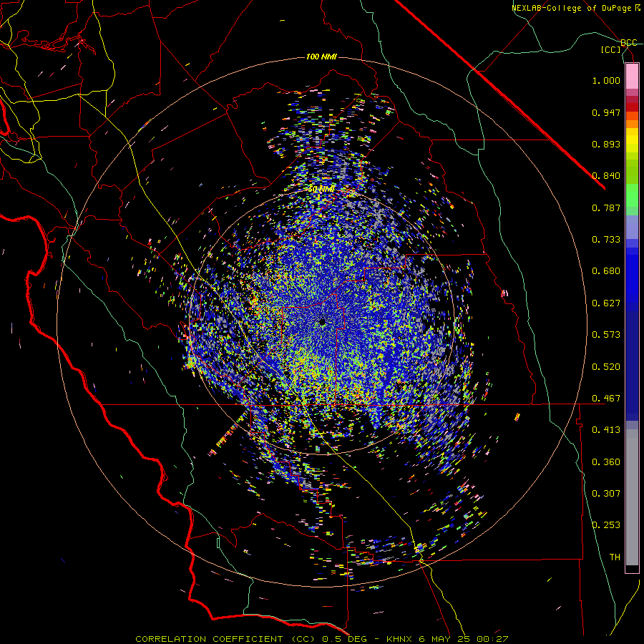Click the Correlation Coefficient KHNX caption

click(322, 639)
